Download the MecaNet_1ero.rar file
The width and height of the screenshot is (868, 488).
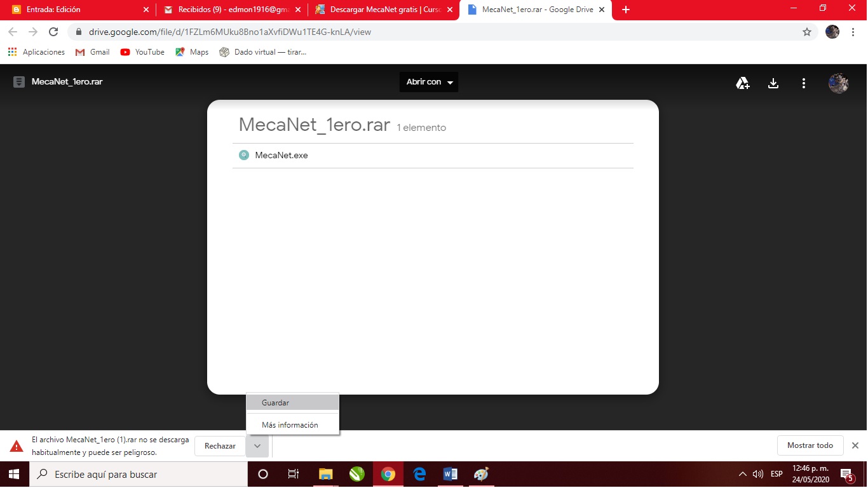tap(773, 83)
